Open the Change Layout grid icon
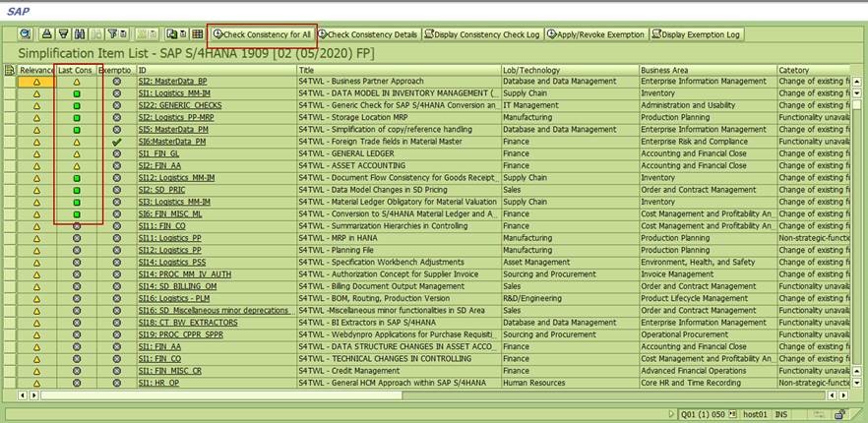The height and width of the screenshot is (423, 868). [x=197, y=33]
